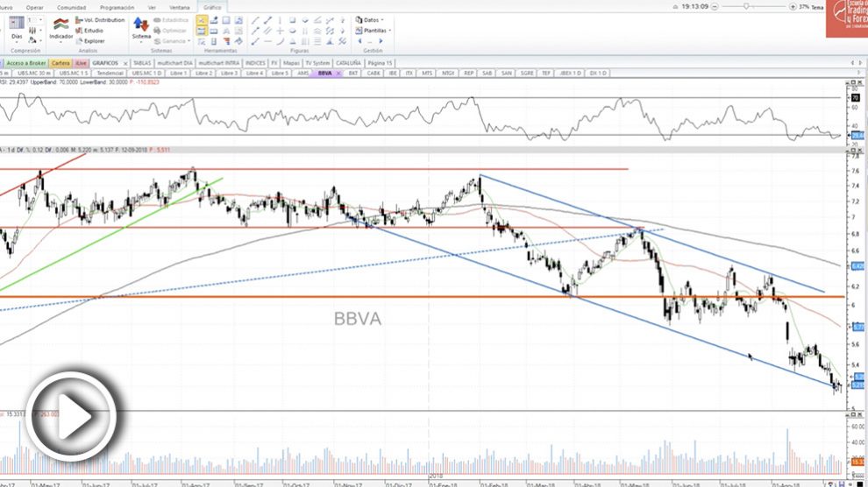The height and width of the screenshot is (487, 868).
Task: Select the REP chart tab
Action: pyautogui.click(x=468, y=73)
